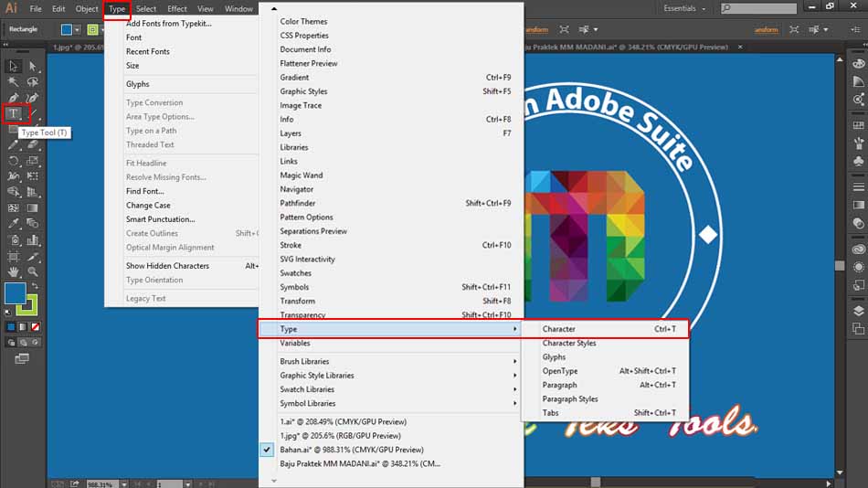Close the Baju Praktek MM MADANI.ai tab
Image resolution: width=868 pixels, height=488 pixels.
tap(740, 48)
